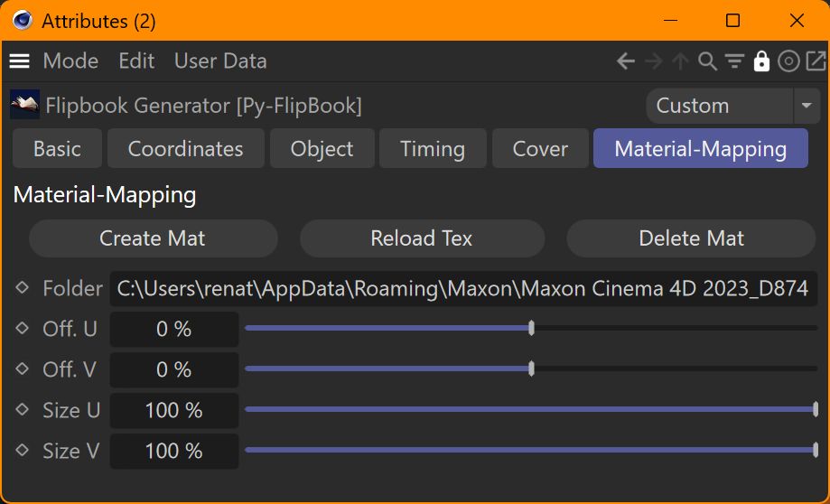Open the Mode menu
The image size is (830, 504).
71,61
